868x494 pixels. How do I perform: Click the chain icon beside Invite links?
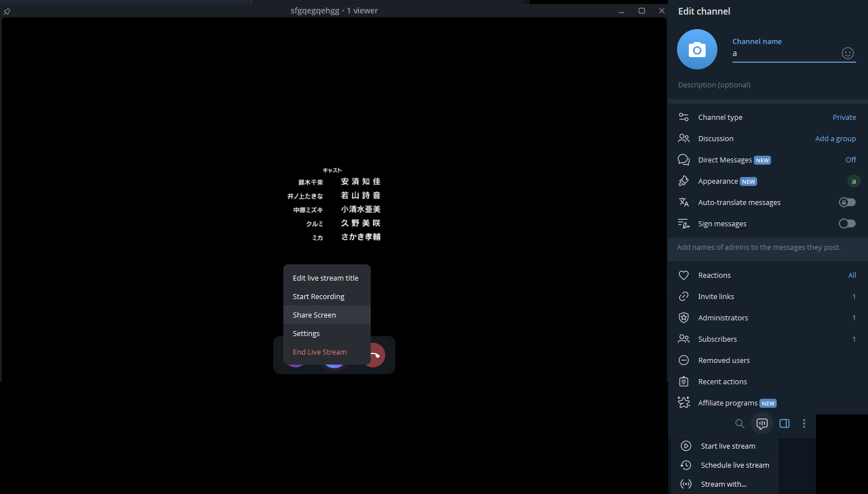(684, 296)
